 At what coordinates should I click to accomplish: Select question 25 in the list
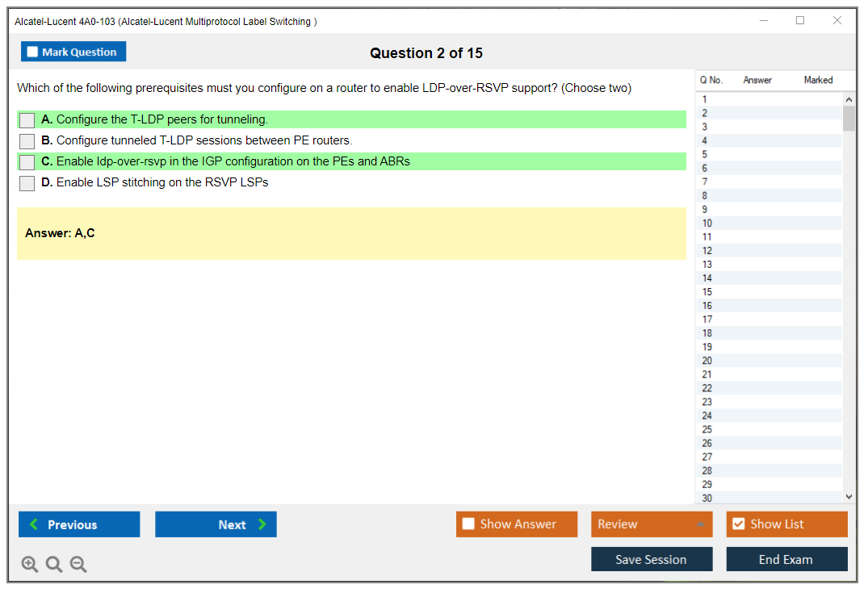(x=707, y=429)
